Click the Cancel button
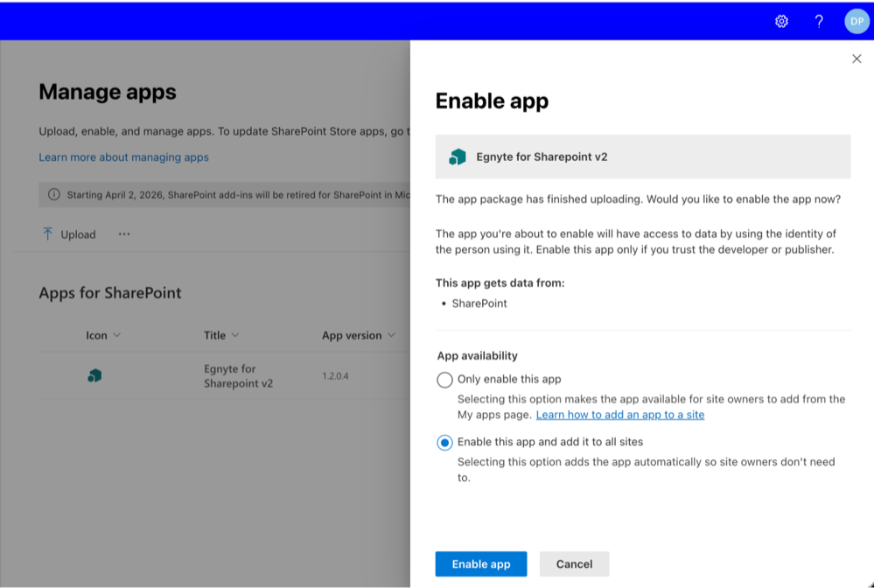Image resolution: width=874 pixels, height=588 pixels. click(x=574, y=563)
